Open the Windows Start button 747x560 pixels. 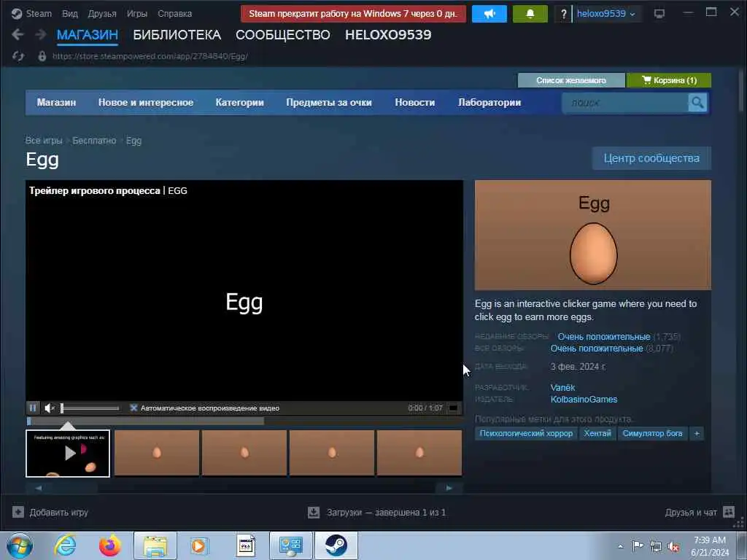tap(20, 545)
